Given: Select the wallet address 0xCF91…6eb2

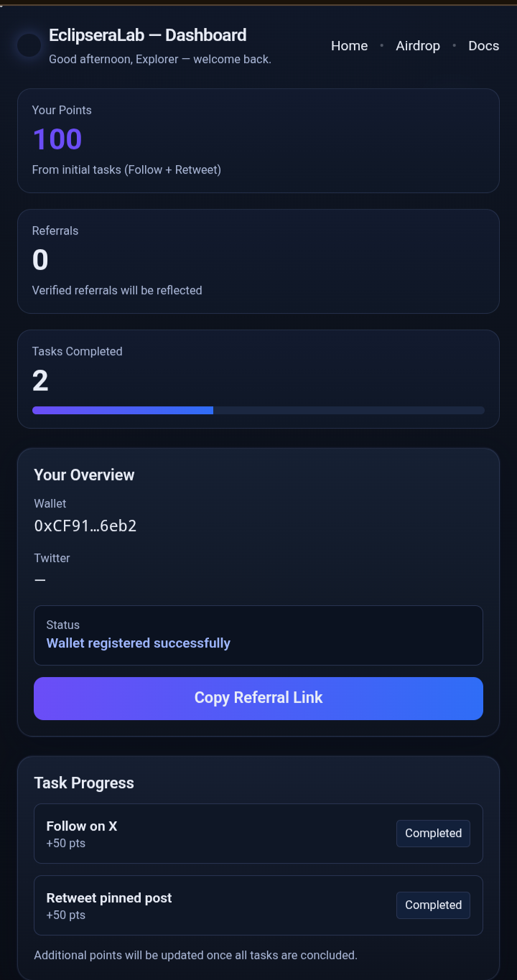Looking at the screenshot, I should (85, 526).
